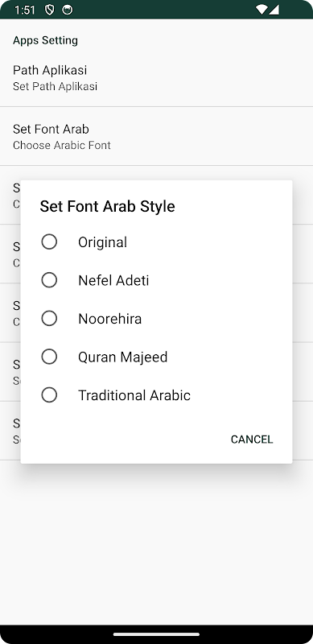
Task: Open the Path Aplikasi setting
Action: tap(156, 77)
